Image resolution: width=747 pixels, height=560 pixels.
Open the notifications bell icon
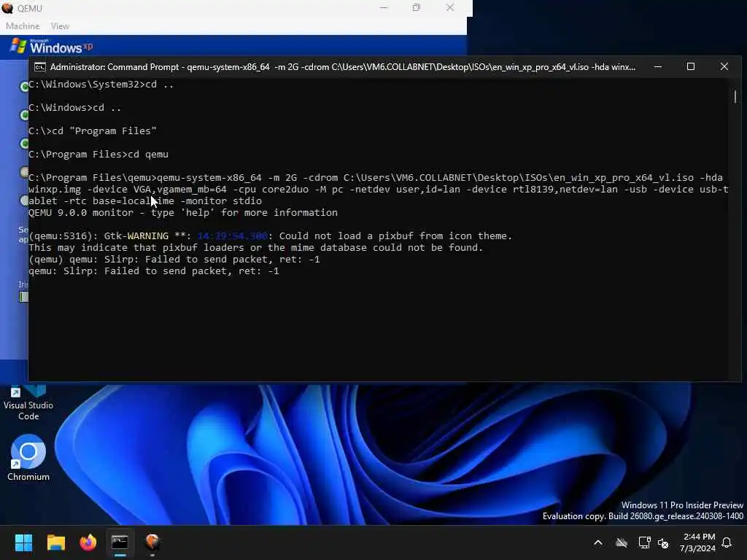pyautogui.click(x=727, y=542)
